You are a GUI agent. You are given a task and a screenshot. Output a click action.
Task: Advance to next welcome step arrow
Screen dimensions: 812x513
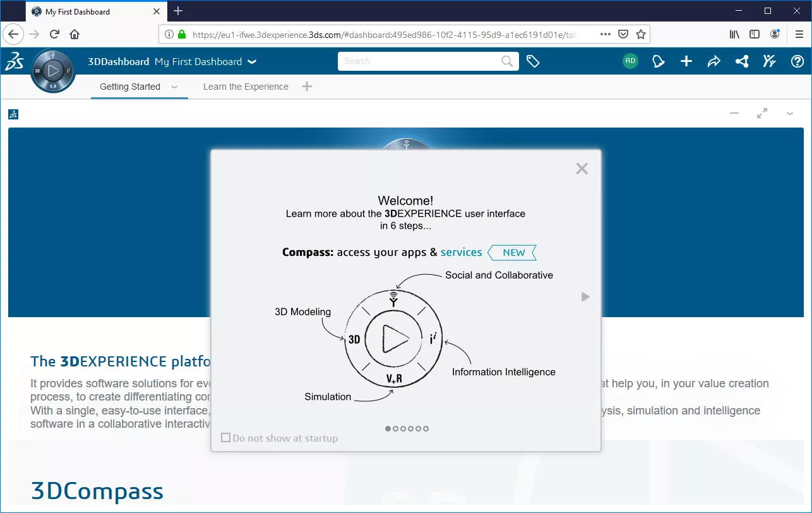click(585, 297)
